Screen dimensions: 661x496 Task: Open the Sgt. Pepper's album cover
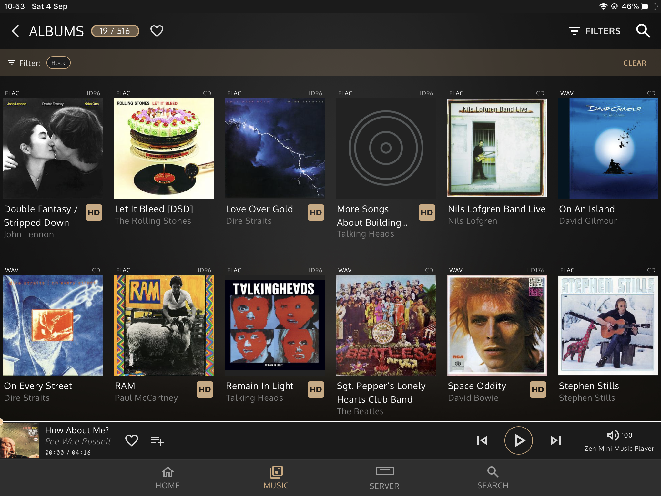(x=386, y=325)
